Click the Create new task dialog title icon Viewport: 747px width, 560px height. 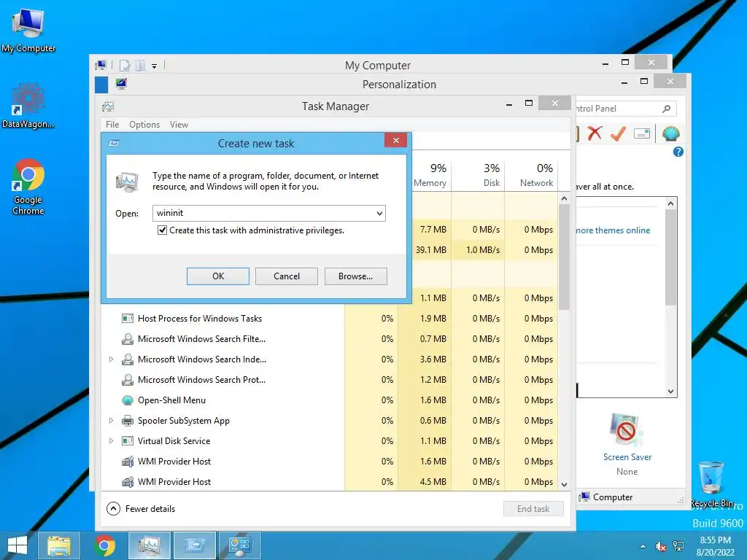(x=114, y=143)
